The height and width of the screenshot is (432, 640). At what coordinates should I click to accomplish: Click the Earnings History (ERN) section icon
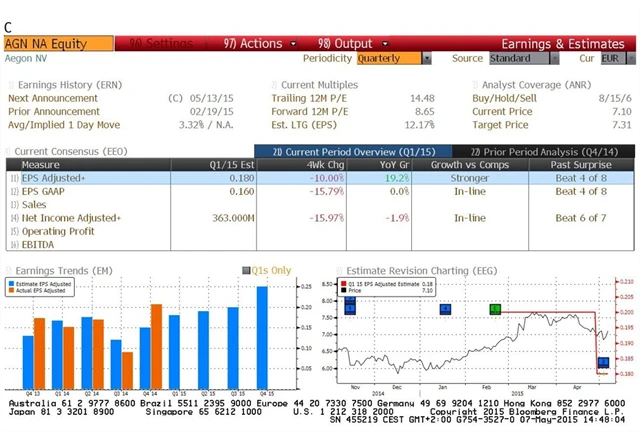point(11,85)
